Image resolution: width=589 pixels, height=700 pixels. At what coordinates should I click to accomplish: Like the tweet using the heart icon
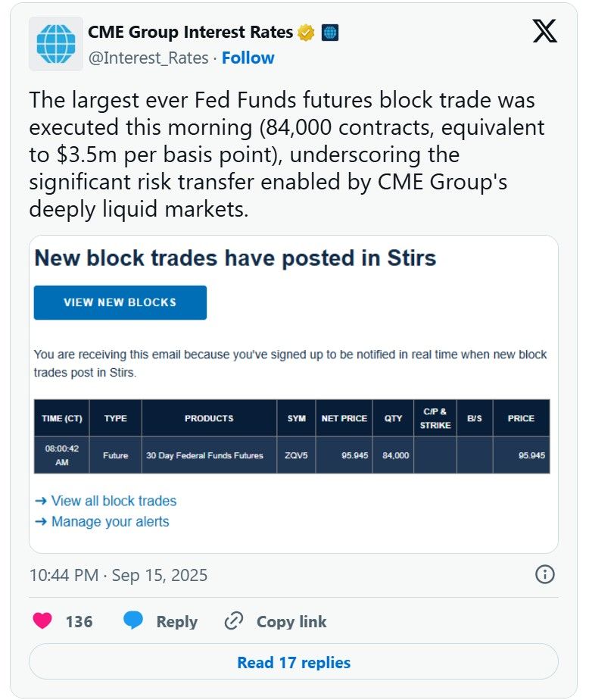pyautogui.click(x=41, y=621)
